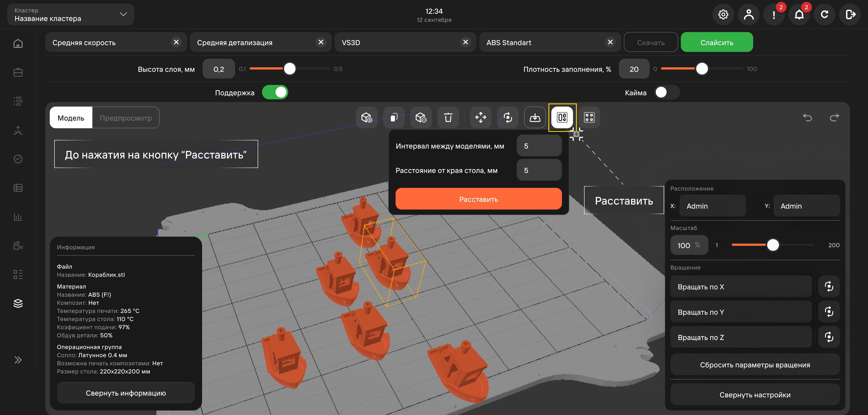
Task: Click the green Слайсить button
Action: click(x=717, y=42)
